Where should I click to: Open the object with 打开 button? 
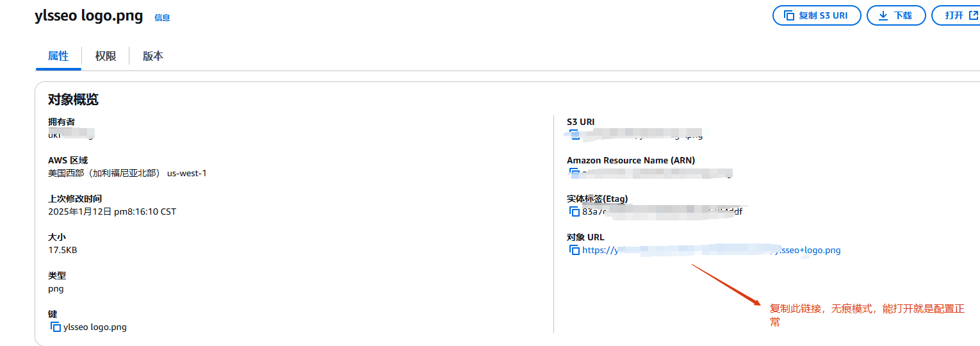[956, 15]
